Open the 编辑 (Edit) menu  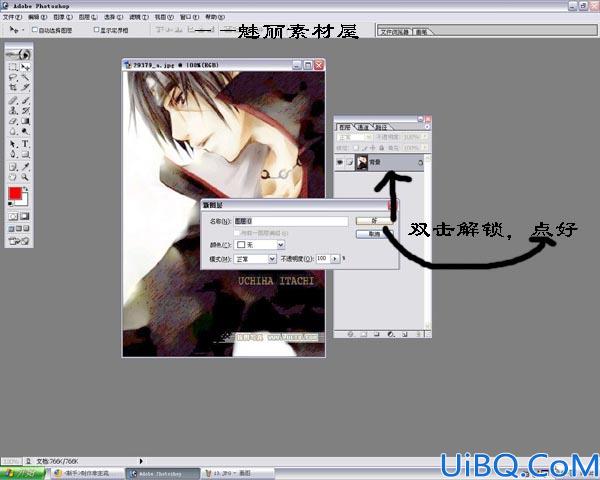pos(38,17)
